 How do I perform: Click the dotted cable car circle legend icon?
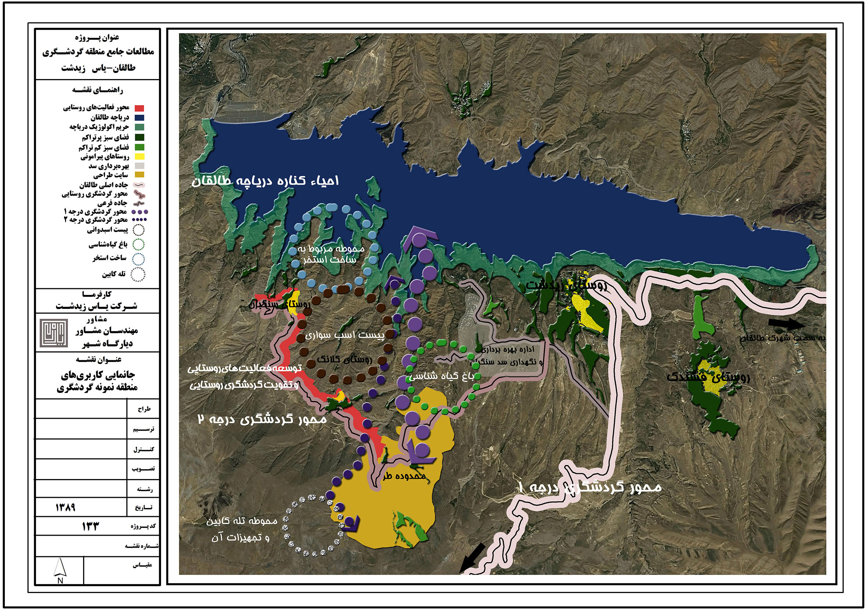pyautogui.click(x=138, y=275)
